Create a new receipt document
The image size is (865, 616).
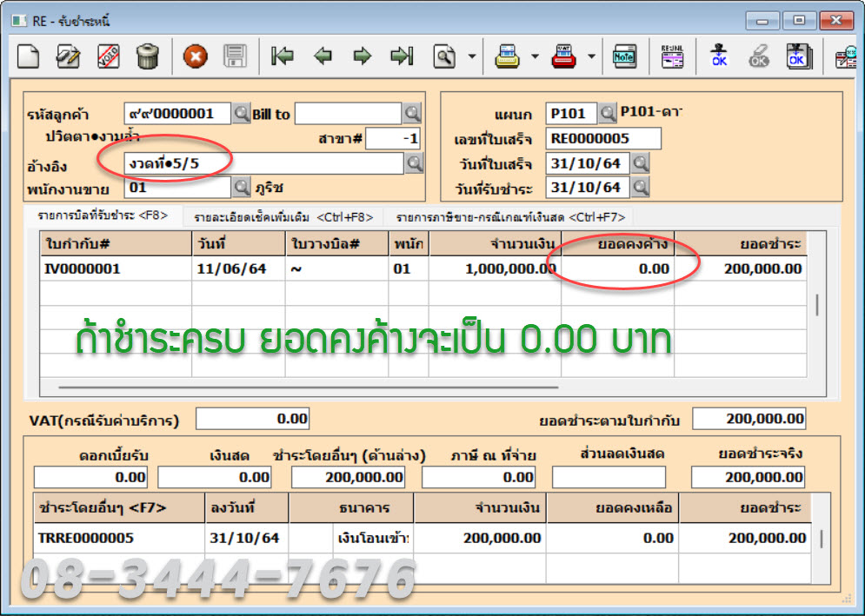[x=28, y=56]
